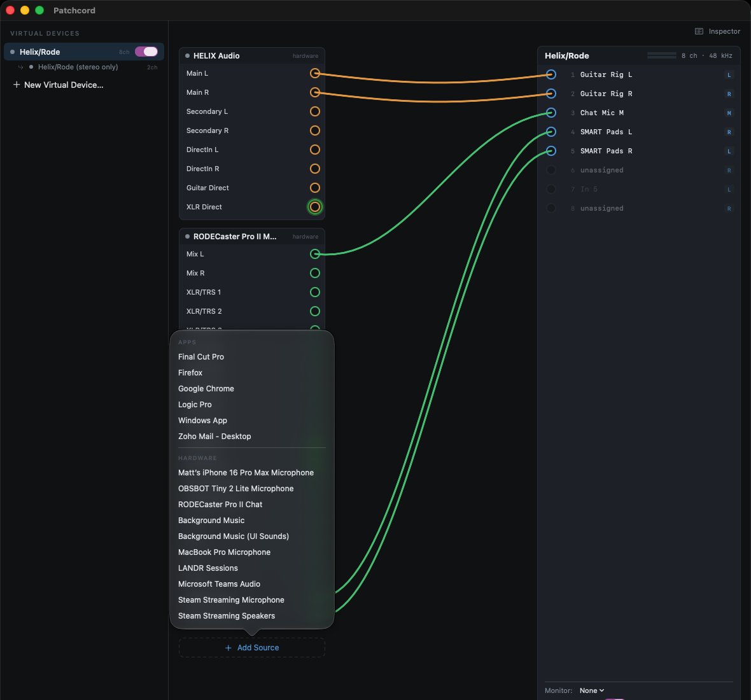The image size is (751, 700).
Task: Click the XLR/TRS 1 output port
Action: (314, 292)
